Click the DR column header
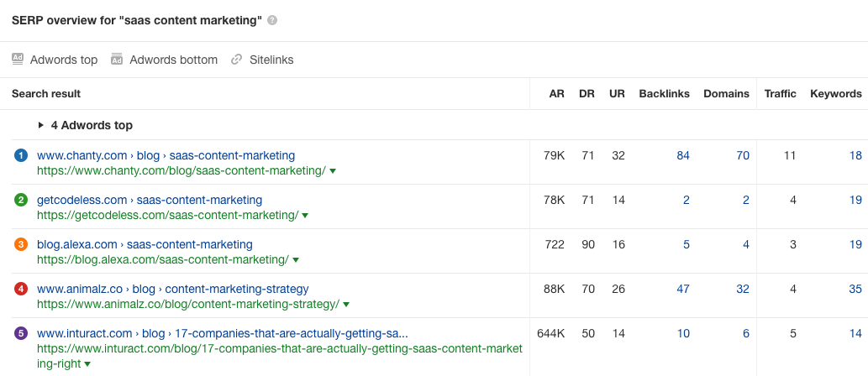This screenshot has width=868, height=376. coord(587,93)
